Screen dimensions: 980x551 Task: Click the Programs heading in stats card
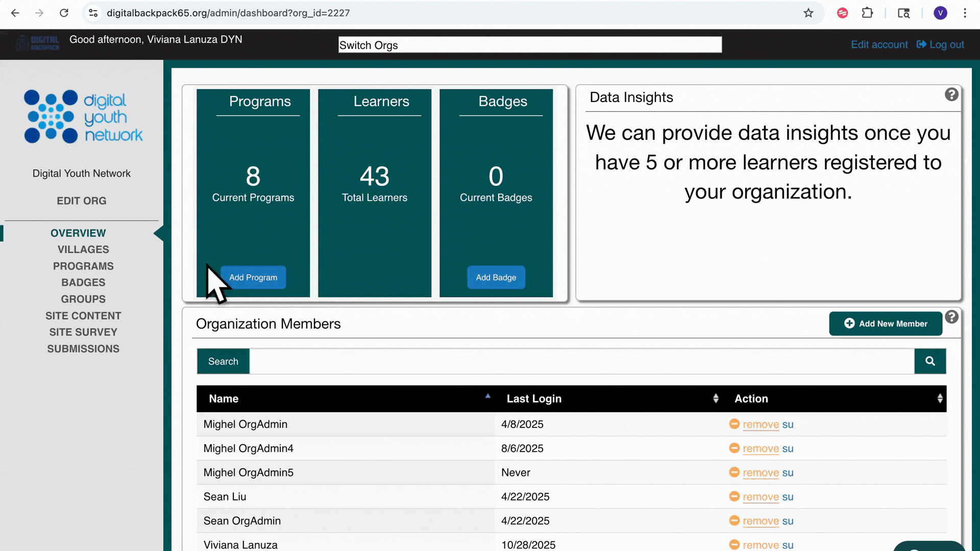pyautogui.click(x=260, y=101)
